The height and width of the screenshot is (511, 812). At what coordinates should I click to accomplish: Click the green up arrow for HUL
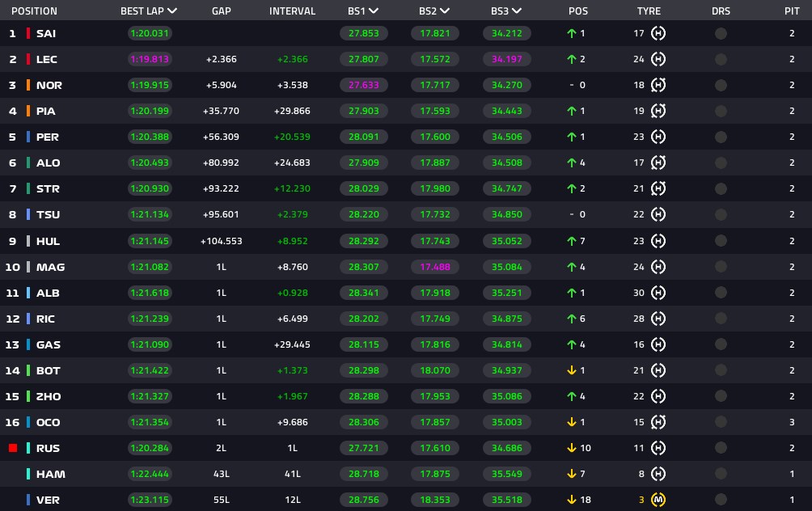(x=572, y=241)
